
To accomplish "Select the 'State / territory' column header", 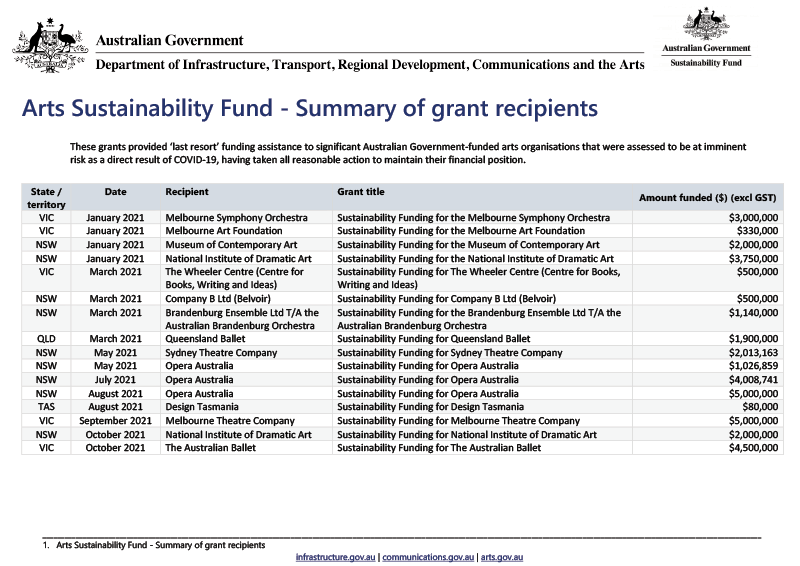I will pos(46,196).
